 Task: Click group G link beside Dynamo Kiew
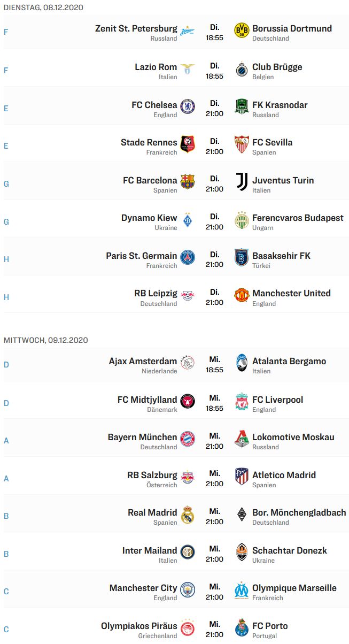[6, 221]
